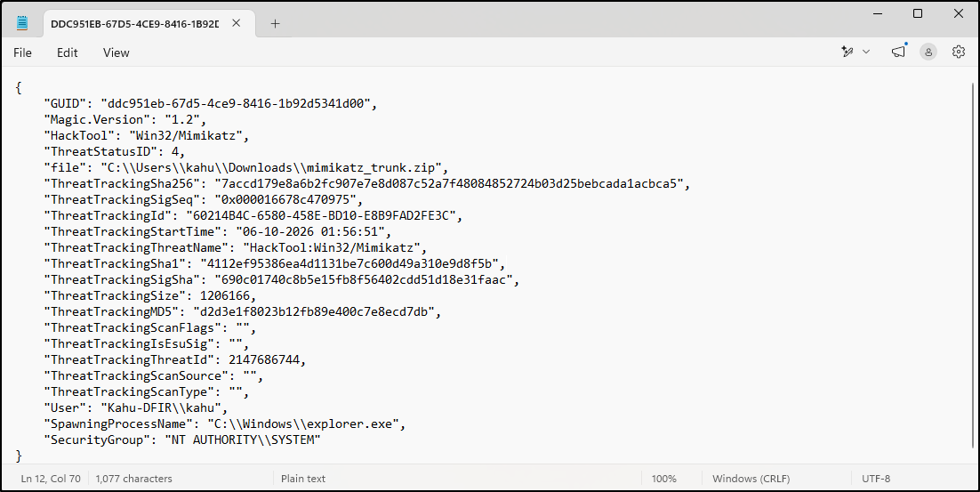This screenshot has width=980, height=492.
Task: Close the DDC951EB tab with its X
Action: (x=237, y=23)
